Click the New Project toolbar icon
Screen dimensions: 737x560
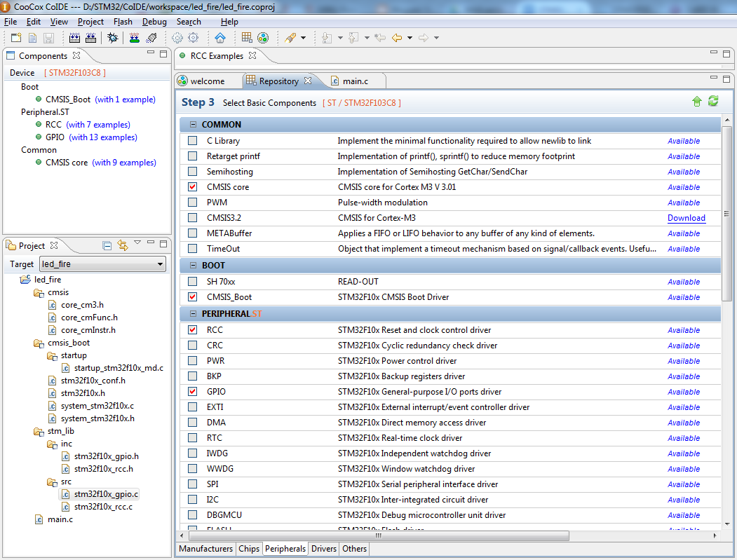point(18,38)
